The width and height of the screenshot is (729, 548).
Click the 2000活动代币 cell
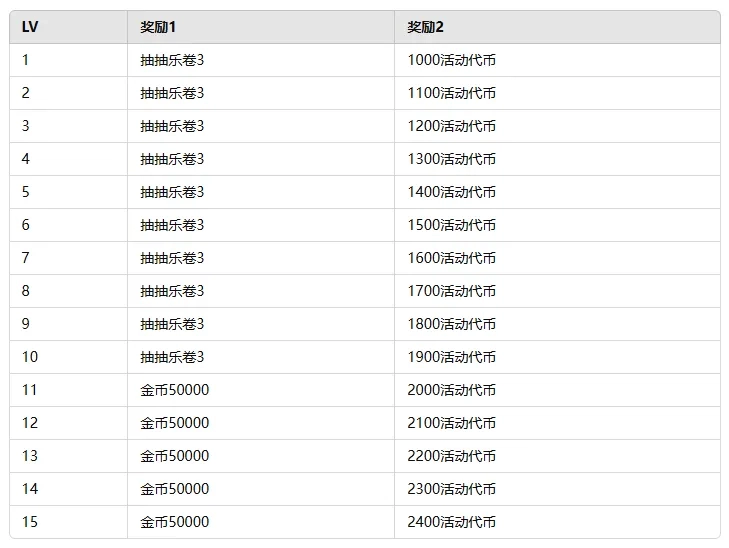(451, 390)
